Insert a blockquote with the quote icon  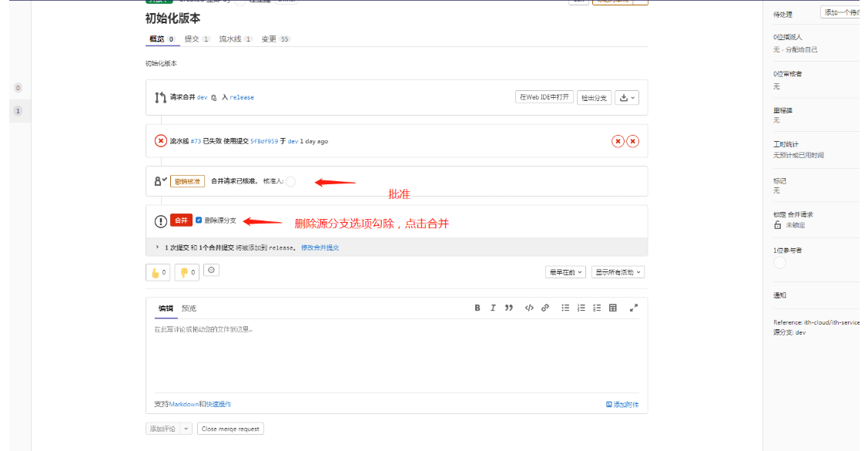pyautogui.click(x=508, y=308)
